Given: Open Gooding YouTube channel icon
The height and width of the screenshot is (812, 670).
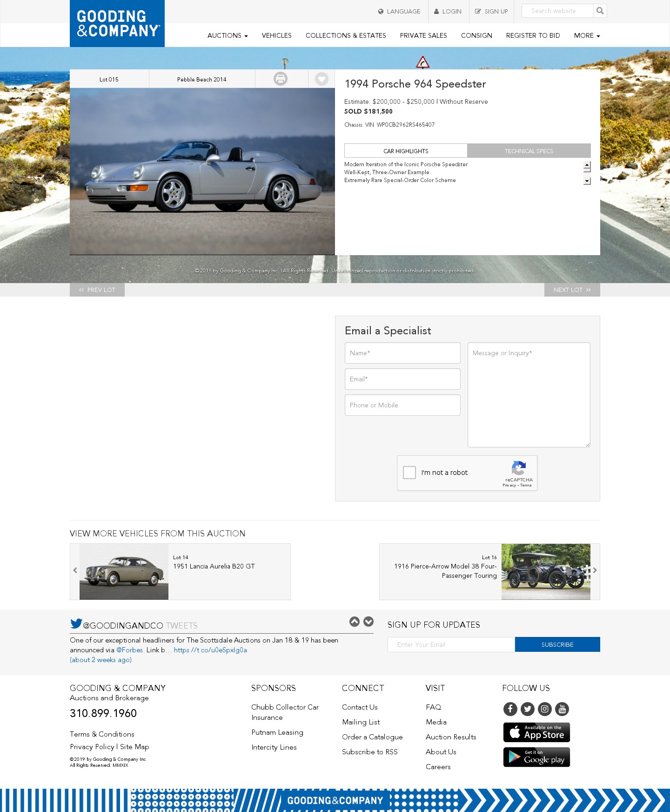Looking at the screenshot, I should coord(562,709).
